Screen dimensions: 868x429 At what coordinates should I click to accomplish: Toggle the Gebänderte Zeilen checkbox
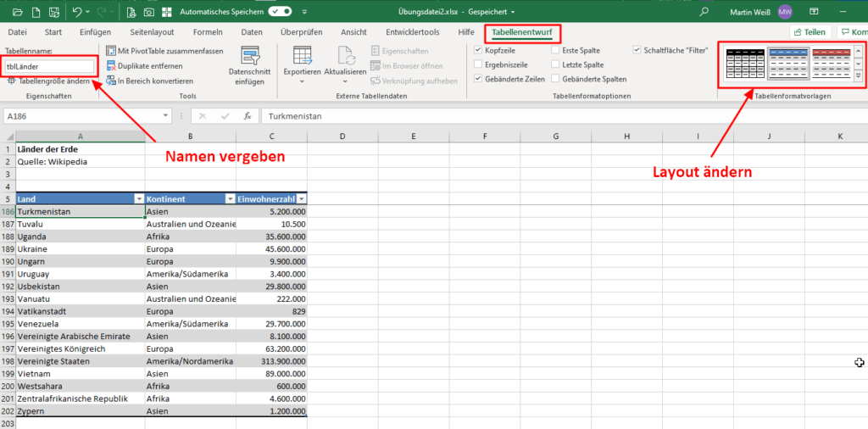pyautogui.click(x=478, y=79)
